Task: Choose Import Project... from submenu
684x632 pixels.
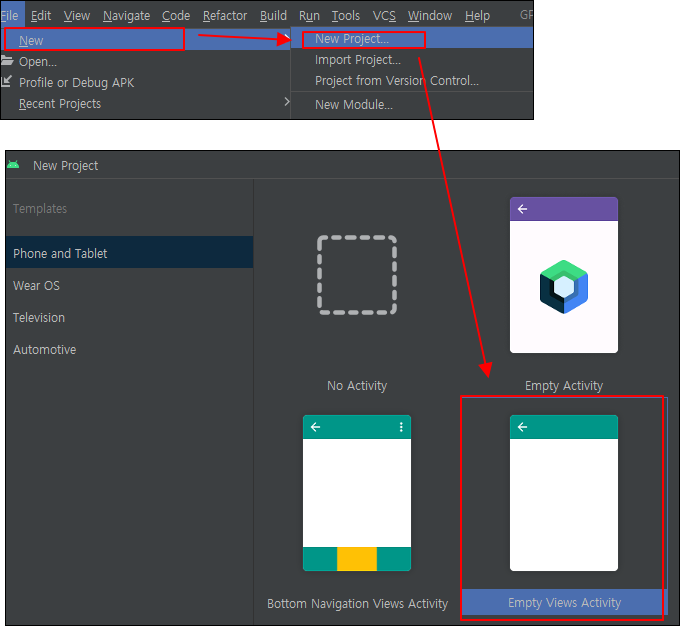Action: 412,59
